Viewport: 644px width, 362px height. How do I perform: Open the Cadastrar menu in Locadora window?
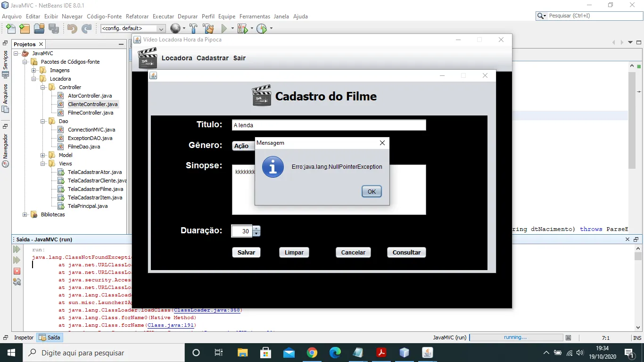[213, 58]
